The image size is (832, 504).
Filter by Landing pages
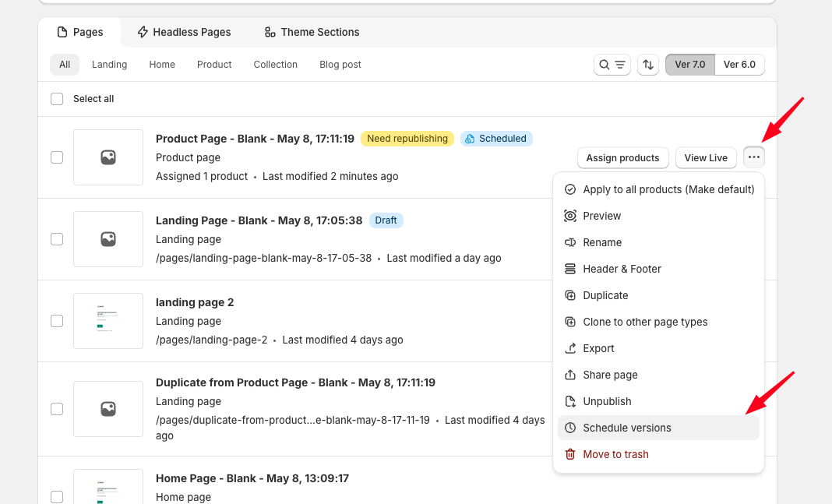tap(109, 65)
